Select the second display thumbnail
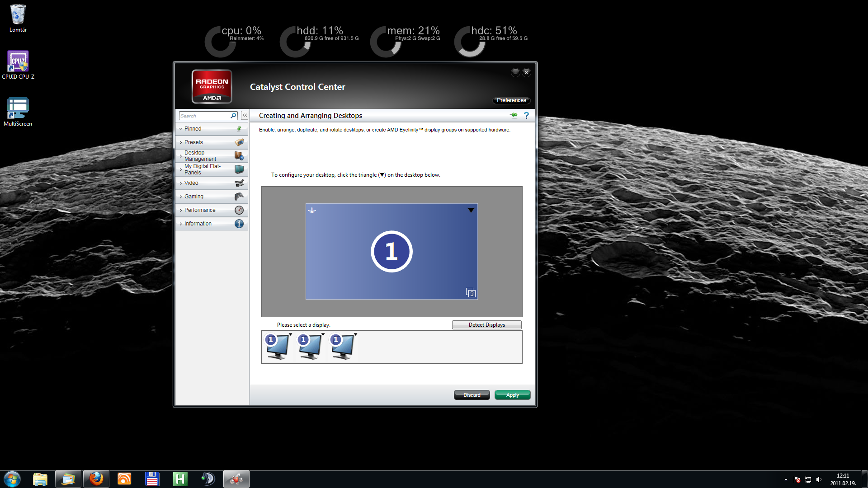Viewport: 868px width, 488px height. click(310, 347)
